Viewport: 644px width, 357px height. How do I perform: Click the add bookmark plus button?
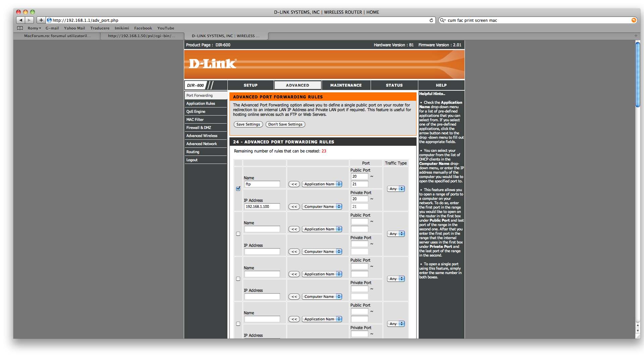[41, 20]
